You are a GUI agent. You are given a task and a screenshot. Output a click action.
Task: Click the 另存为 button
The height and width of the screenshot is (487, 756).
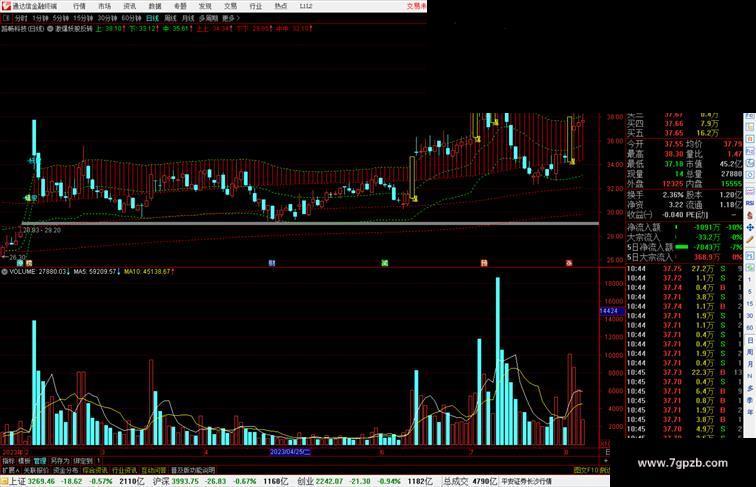(60, 461)
